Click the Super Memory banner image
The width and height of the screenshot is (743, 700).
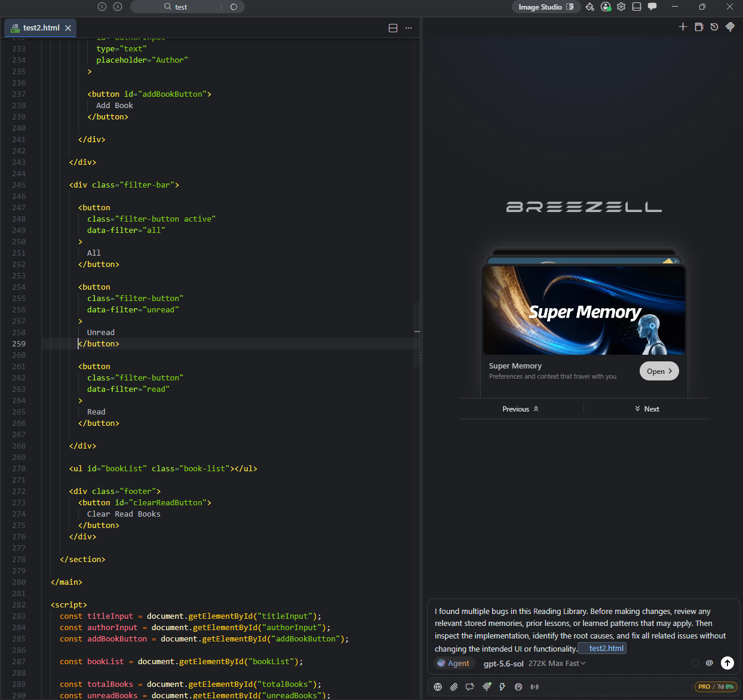click(584, 311)
